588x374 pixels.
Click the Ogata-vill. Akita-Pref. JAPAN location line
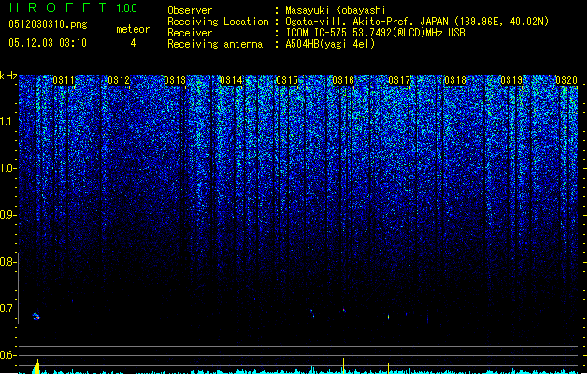point(417,22)
